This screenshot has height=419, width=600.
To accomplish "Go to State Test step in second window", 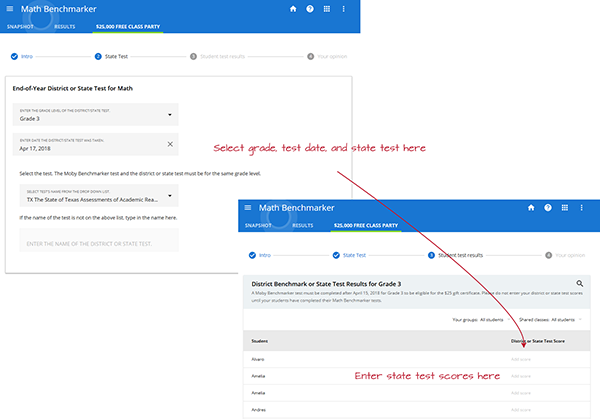I will coord(349,255).
